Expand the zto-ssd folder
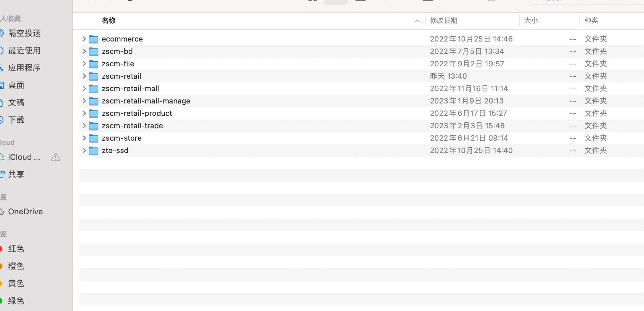Image resolution: width=644 pixels, height=311 pixels. [84, 150]
